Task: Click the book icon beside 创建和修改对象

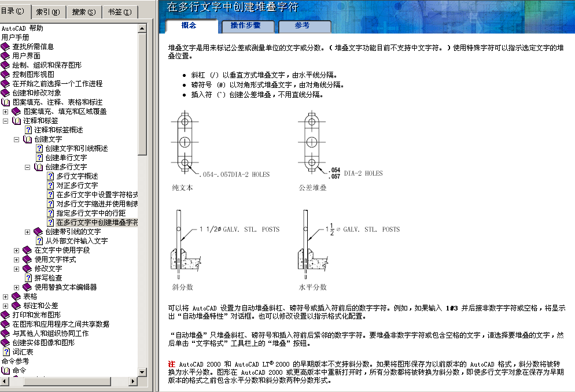Action: tap(5, 93)
